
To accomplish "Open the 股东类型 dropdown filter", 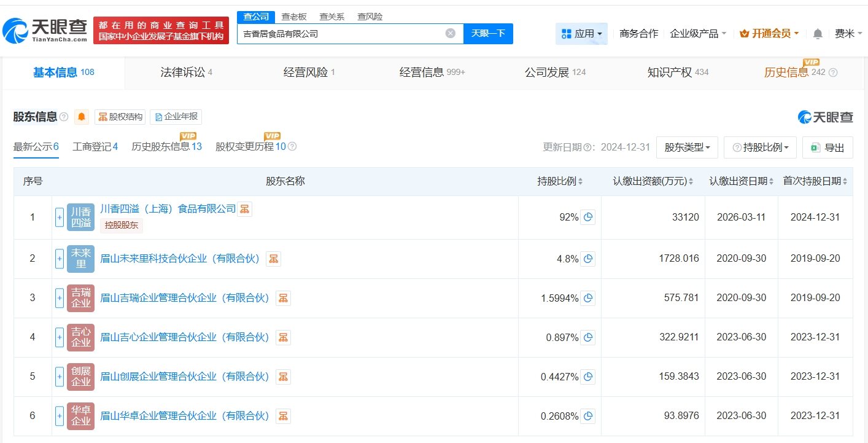I will pyautogui.click(x=687, y=147).
